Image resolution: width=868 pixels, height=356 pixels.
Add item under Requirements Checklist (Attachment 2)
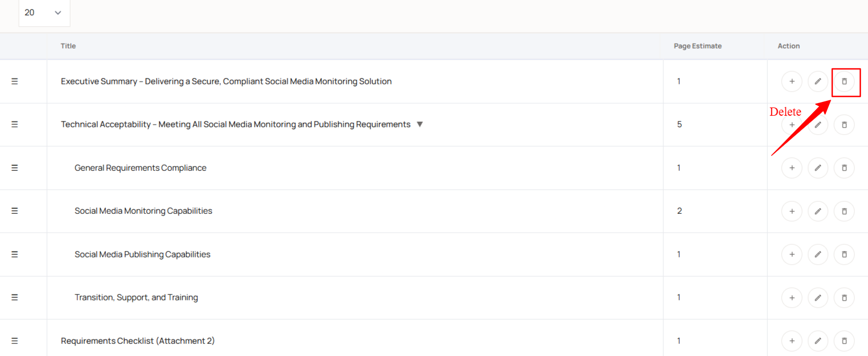[792, 341]
